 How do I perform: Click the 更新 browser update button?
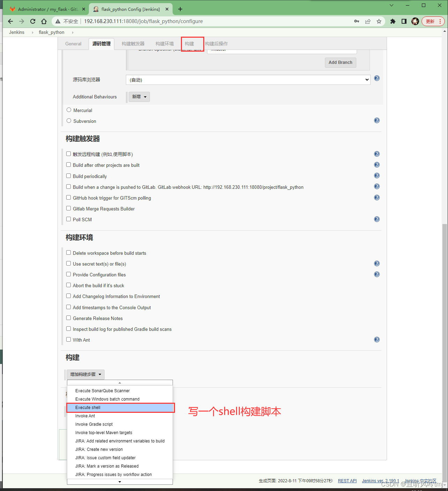coord(433,21)
